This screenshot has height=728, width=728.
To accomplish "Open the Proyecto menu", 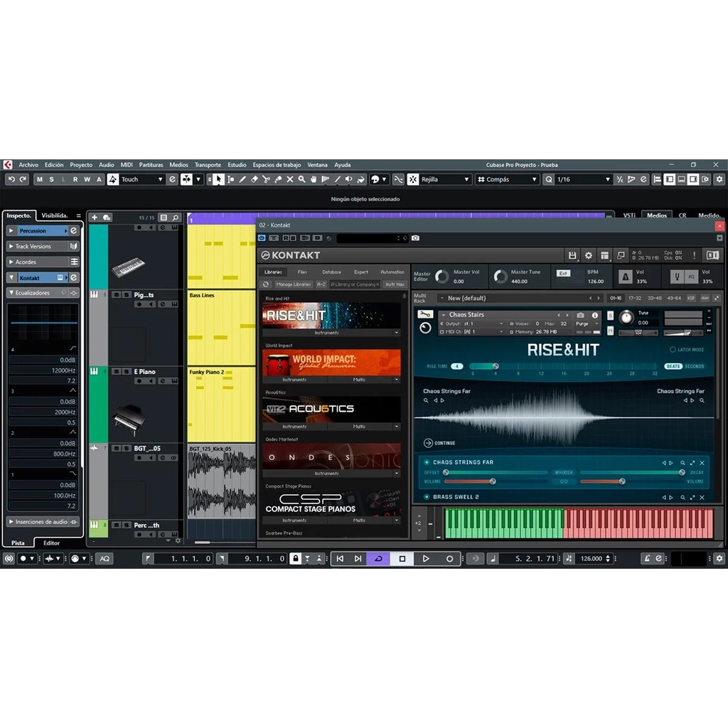I will pos(81,165).
